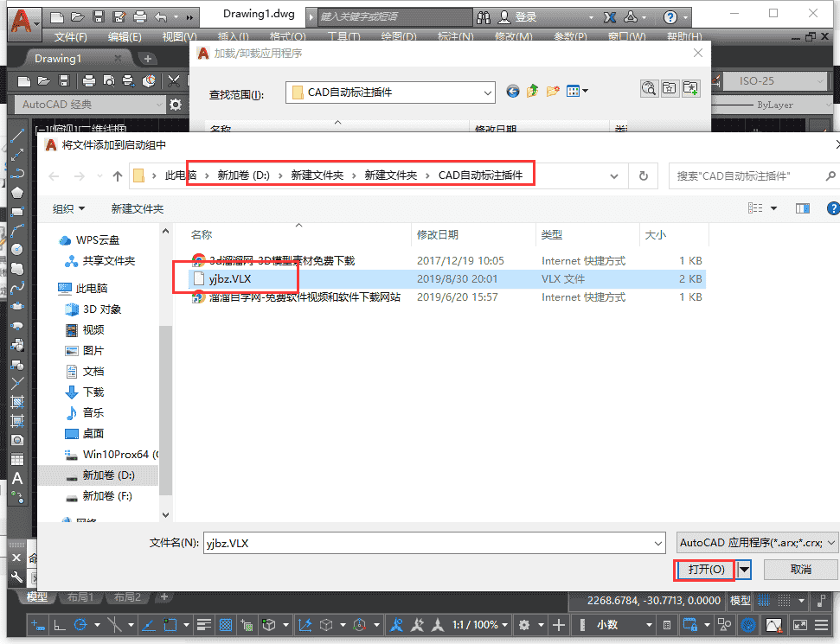The height and width of the screenshot is (644, 840).
Task: Select the Table tool in draw toolbar
Action: 17,459
